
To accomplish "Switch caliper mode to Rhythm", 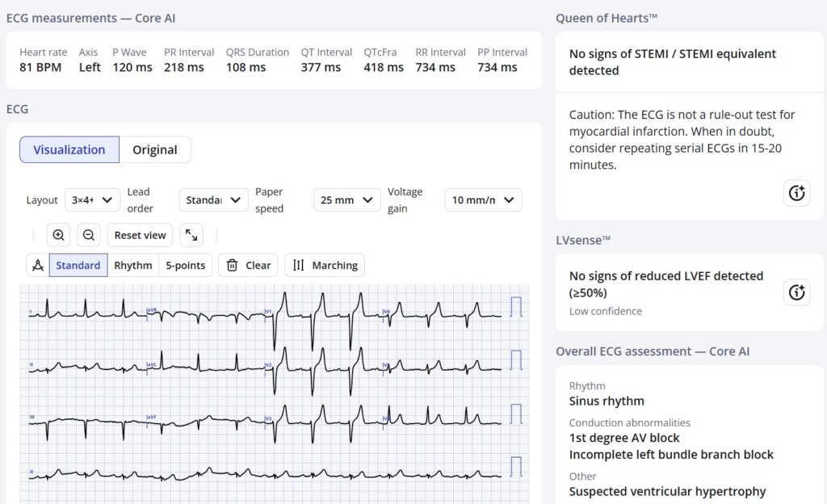I will click(x=133, y=265).
